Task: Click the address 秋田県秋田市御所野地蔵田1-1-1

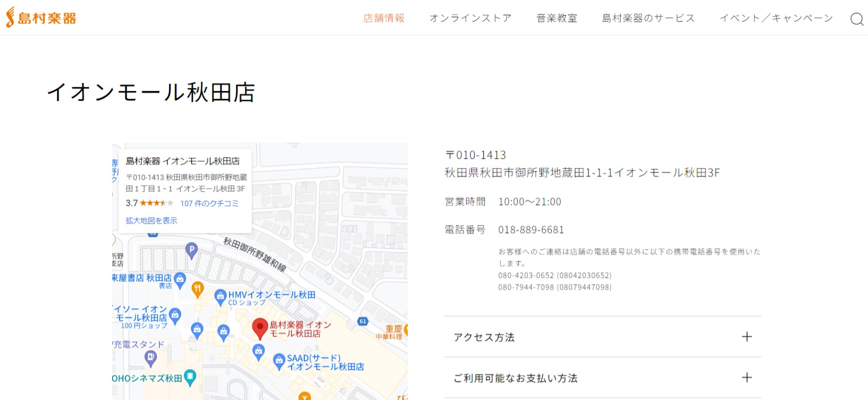Action: [x=529, y=173]
